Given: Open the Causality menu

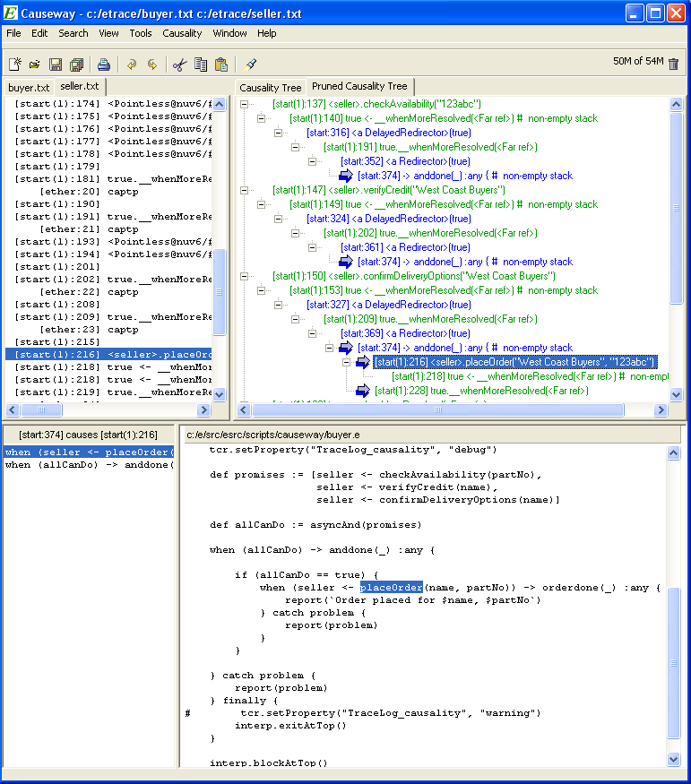Looking at the screenshot, I should (x=182, y=33).
